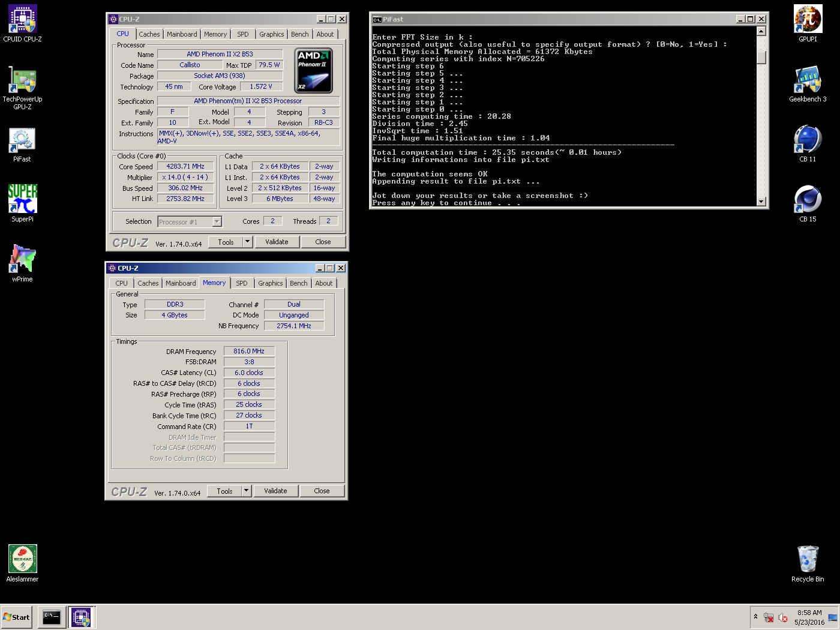This screenshot has height=630, width=840.
Task: Open the CPUID CPU-Z desktop shortcut
Action: click(23, 24)
